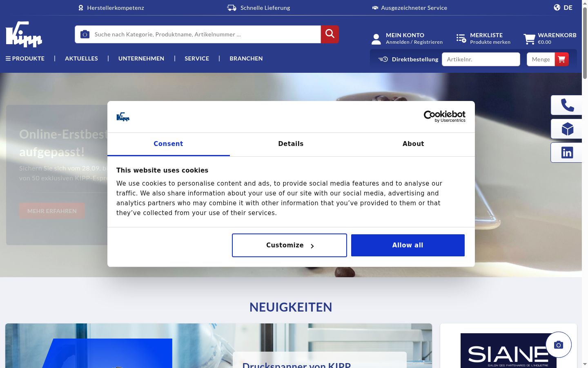Open the PRODUKTE hamburger menu
Screen dimensions: 588x368
tap(25, 58)
